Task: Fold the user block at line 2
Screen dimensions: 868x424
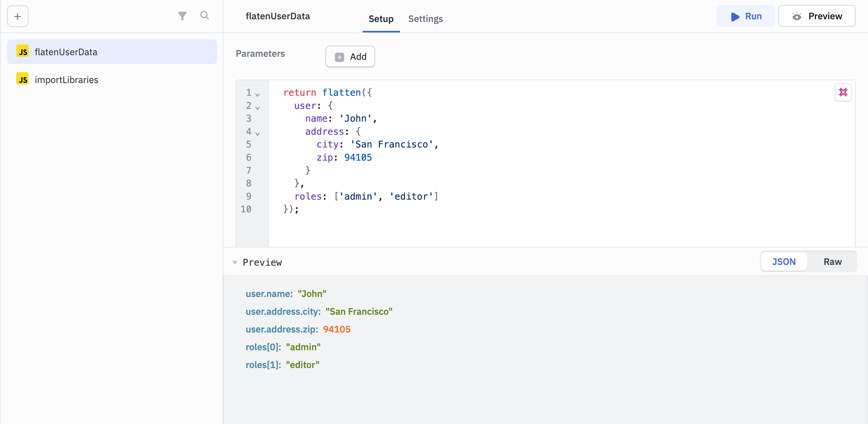Action: tap(257, 108)
